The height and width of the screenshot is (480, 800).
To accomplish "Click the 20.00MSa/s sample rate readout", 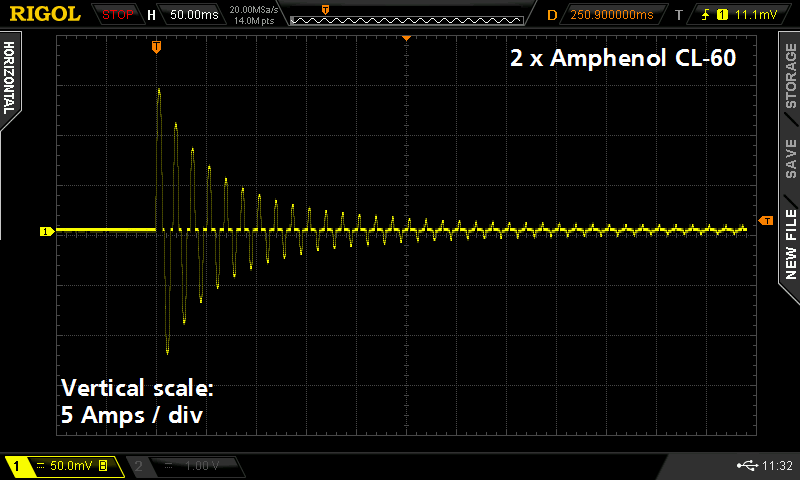I will click(x=254, y=10).
